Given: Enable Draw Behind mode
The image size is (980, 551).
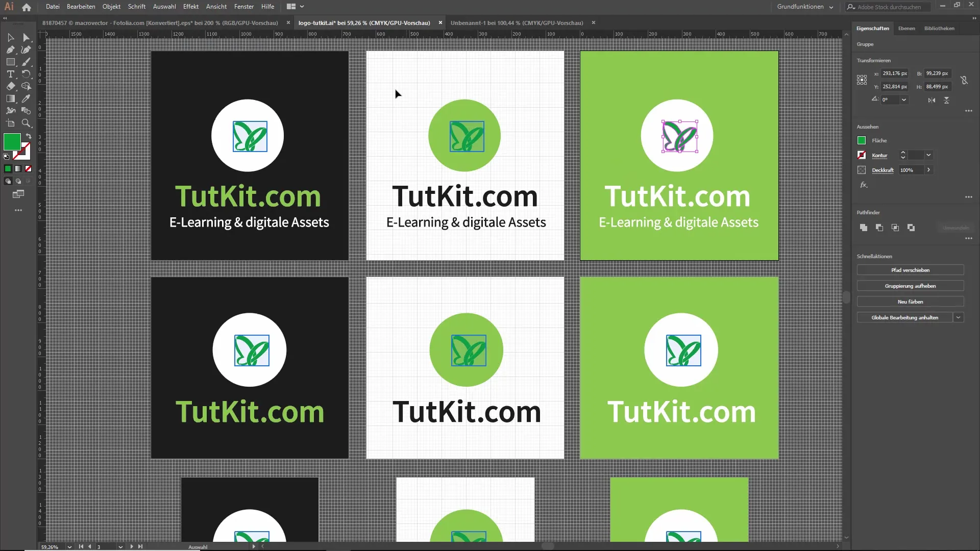Looking at the screenshot, I should pyautogui.click(x=18, y=181).
